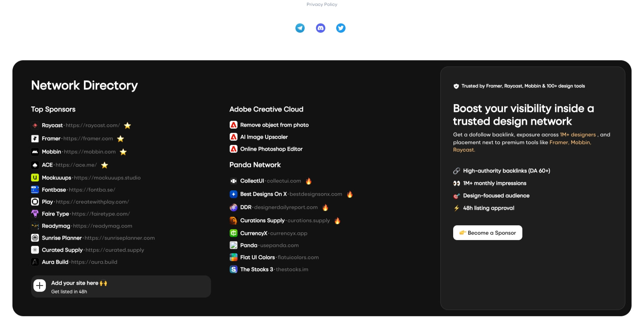Click the Mockuuups green logo icon

tap(35, 177)
